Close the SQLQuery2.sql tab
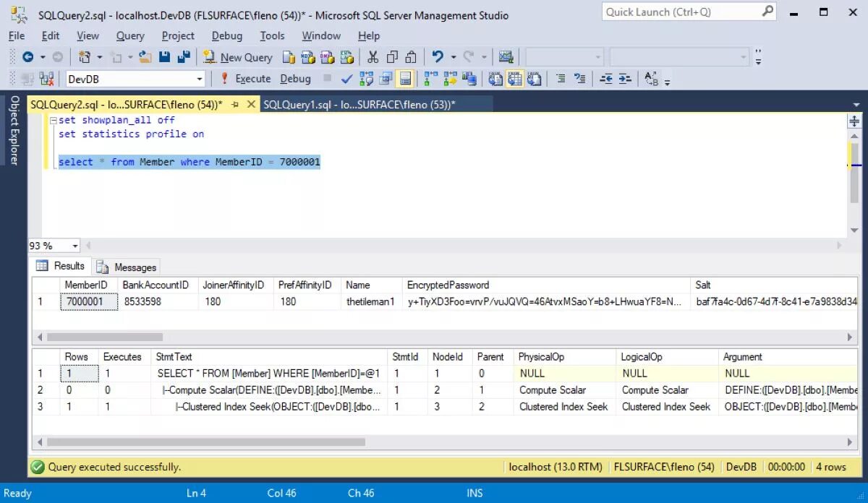This screenshot has width=868, height=503. (251, 104)
